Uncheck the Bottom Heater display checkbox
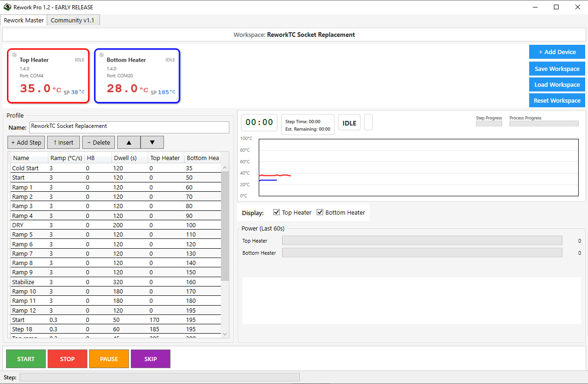This screenshot has height=384, width=588. (x=320, y=212)
